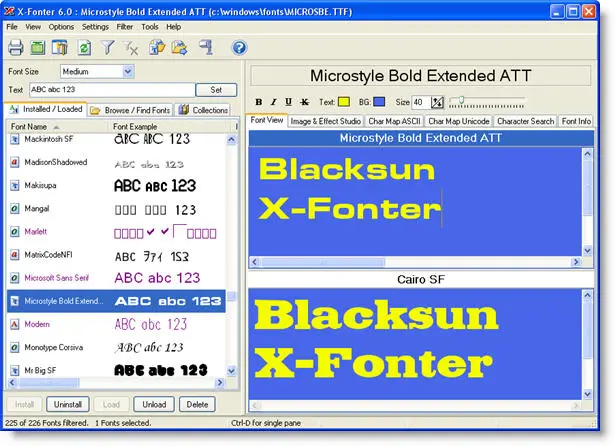615x446 pixels.
Task: Click the columns layout toolbar icon
Action: click(60, 48)
